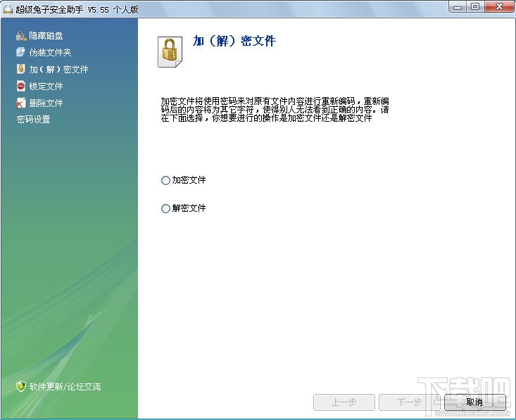The height and width of the screenshot is (420, 516).
Task: Click the 下一步 button
Action: tap(409, 402)
